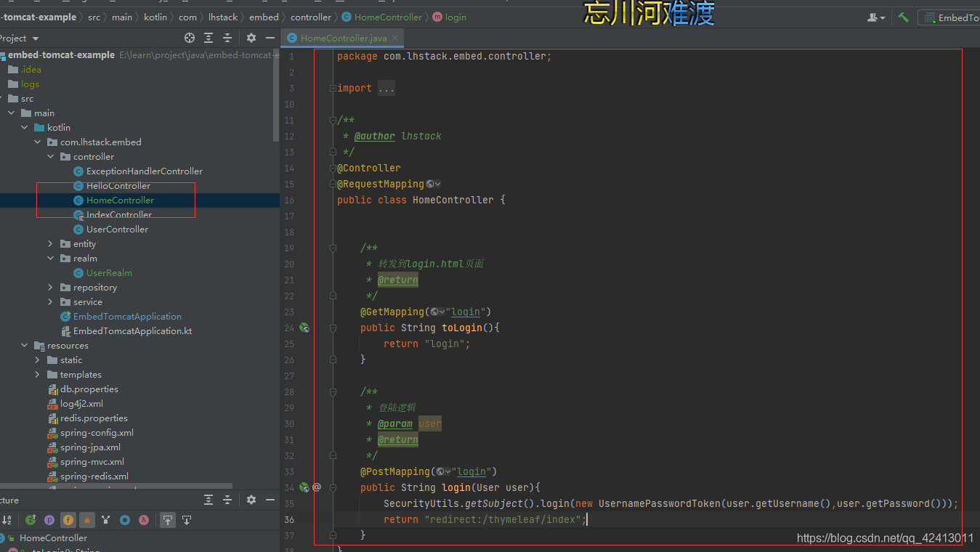Expand the repository package node
Image resolution: width=980 pixels, height=552 pixels.
click(x=50, y=288)
